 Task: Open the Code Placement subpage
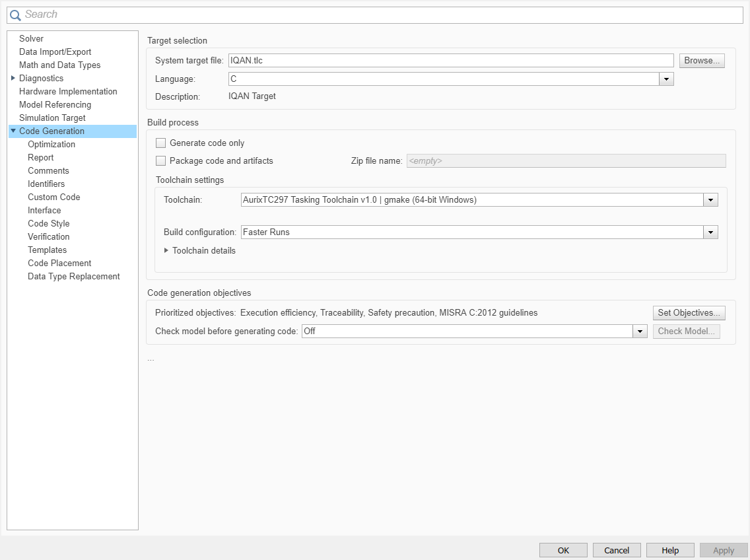(x=59, y=263)
